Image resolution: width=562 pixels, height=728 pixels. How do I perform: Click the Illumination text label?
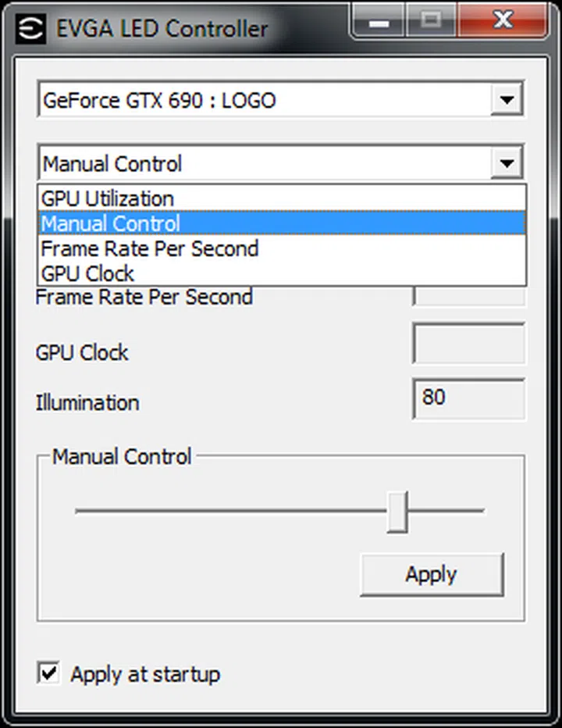click(87, 402)
